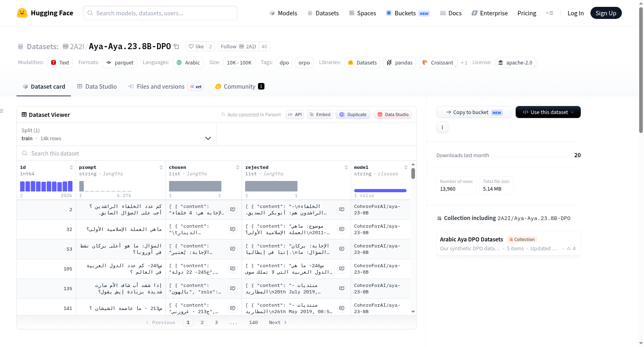Open the Community tab
The width and height of the screenshot is (644, 347).
point(239,86)
